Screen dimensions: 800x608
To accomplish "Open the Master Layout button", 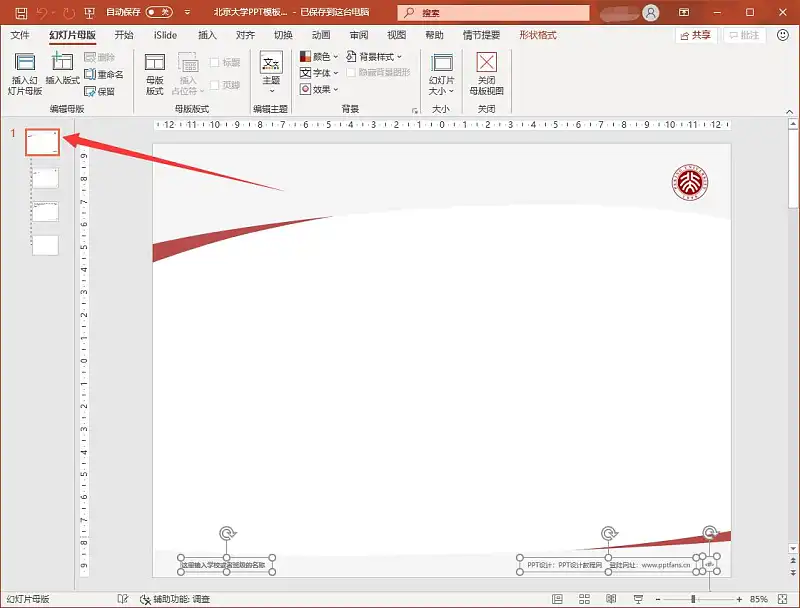I will (x=155, y=74).
